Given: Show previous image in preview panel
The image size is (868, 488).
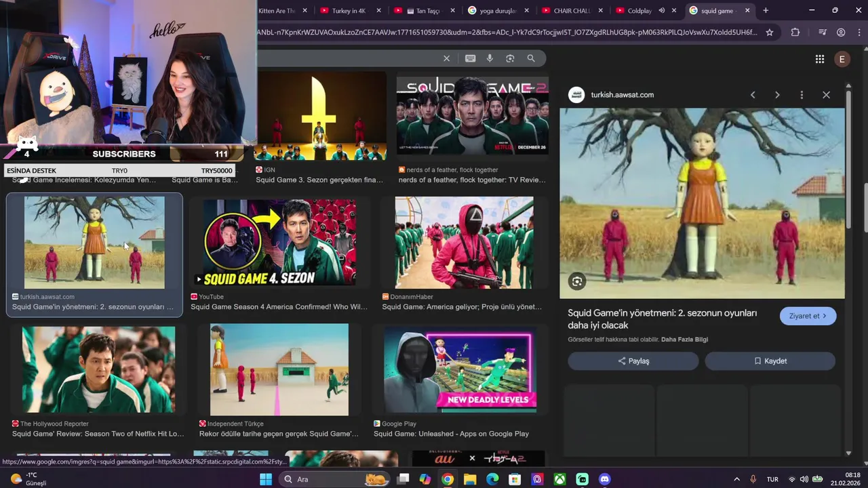Looking at the screenshot, I should click(x=753, y=95).
